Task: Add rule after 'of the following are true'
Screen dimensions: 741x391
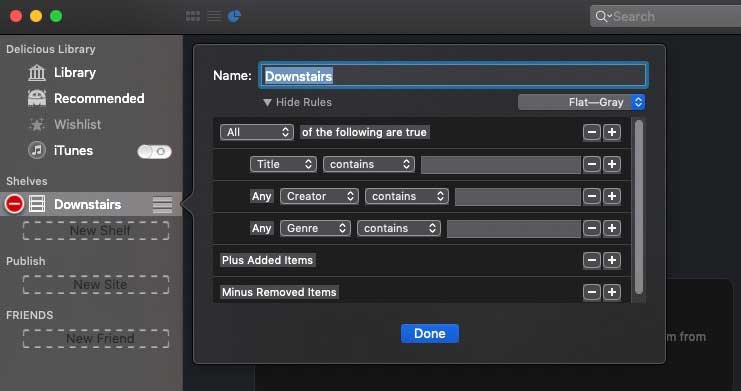Action: point(612,132)
